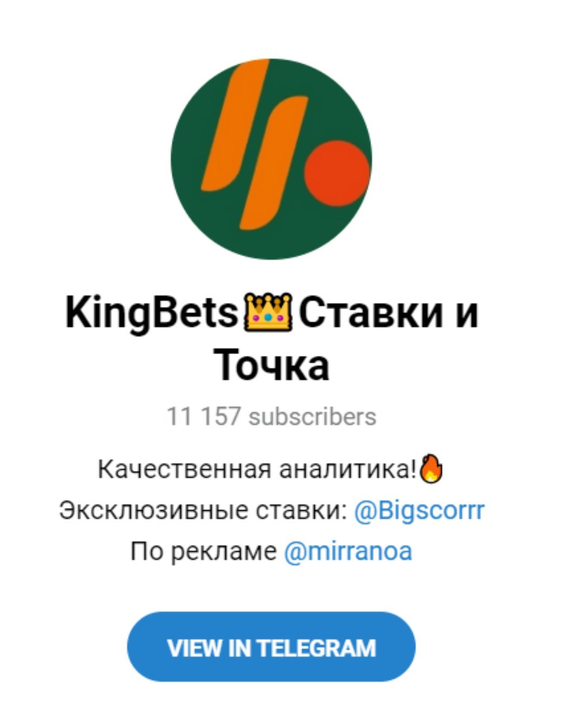
Task: Click the left orange stripe in logo
Action: pyautogui.click(x=235, y=125)
